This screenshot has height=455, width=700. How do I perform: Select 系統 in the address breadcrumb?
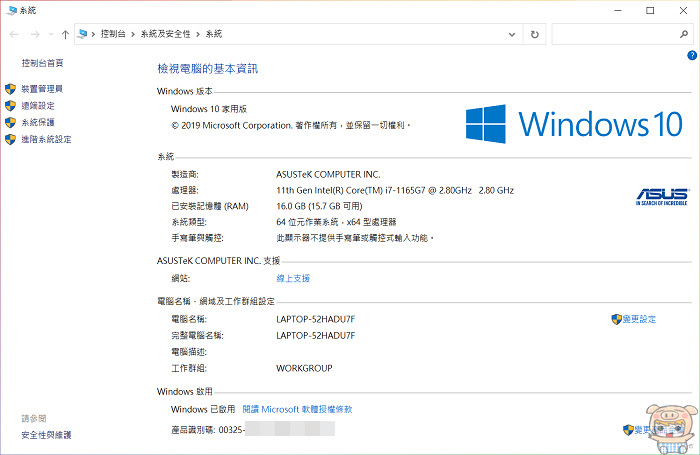click(x=214, y=34)
